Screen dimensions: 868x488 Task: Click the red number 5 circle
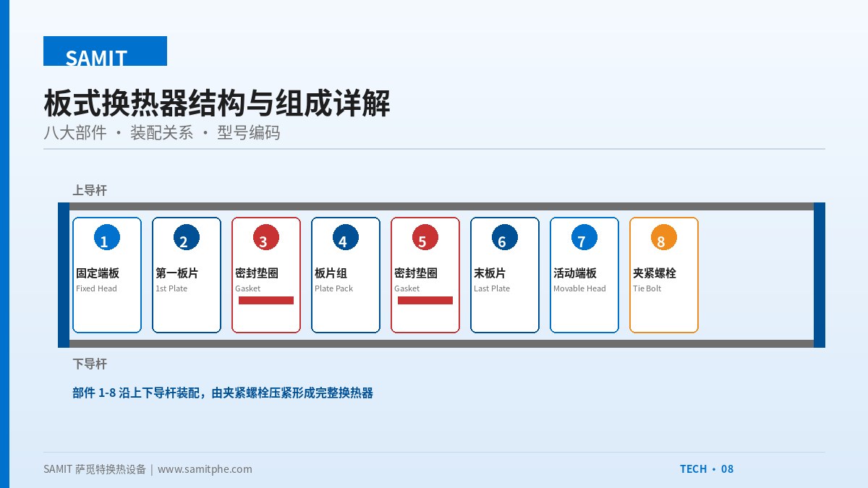[425, 237]
